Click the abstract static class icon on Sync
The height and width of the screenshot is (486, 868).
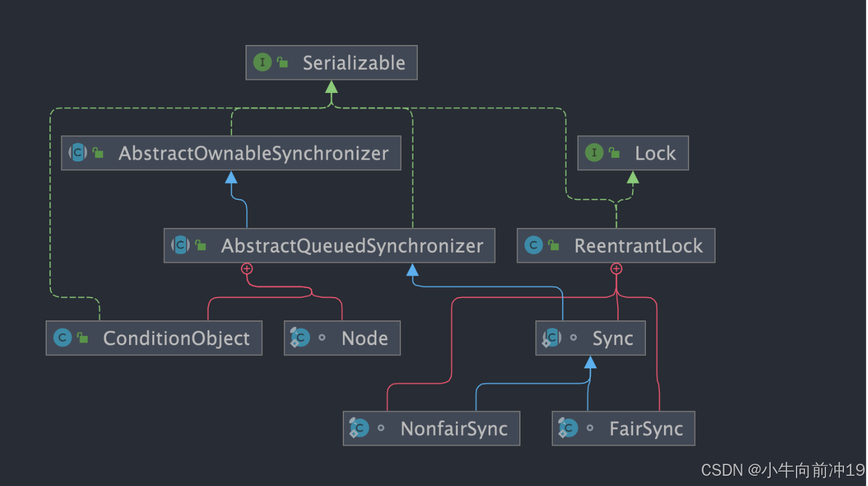pos(552,338)
